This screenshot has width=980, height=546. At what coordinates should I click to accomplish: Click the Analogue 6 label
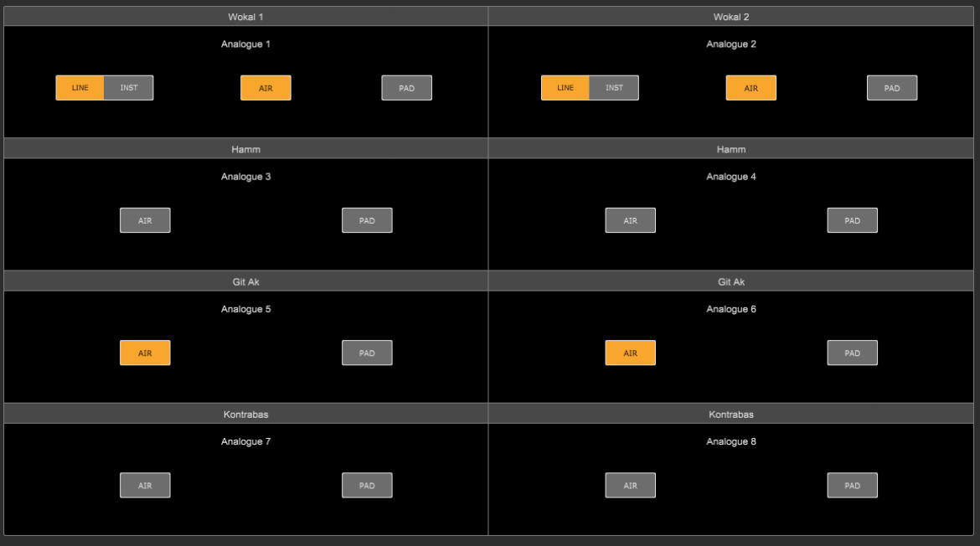point(731,309)
